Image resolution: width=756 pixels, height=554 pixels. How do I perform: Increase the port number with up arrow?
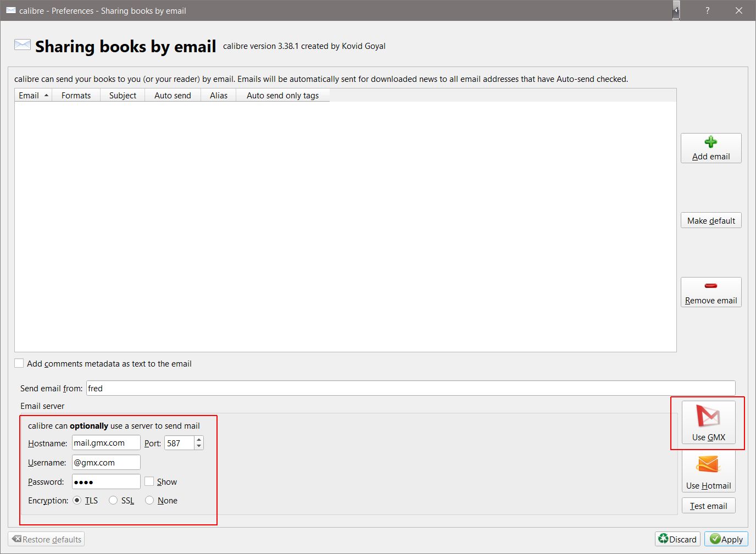pos(199,440)
